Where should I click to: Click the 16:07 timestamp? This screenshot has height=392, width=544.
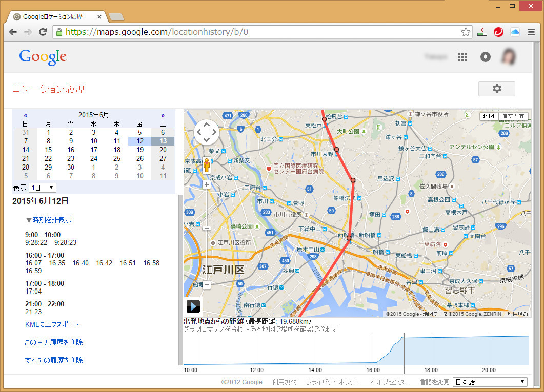tap(33, 263)
